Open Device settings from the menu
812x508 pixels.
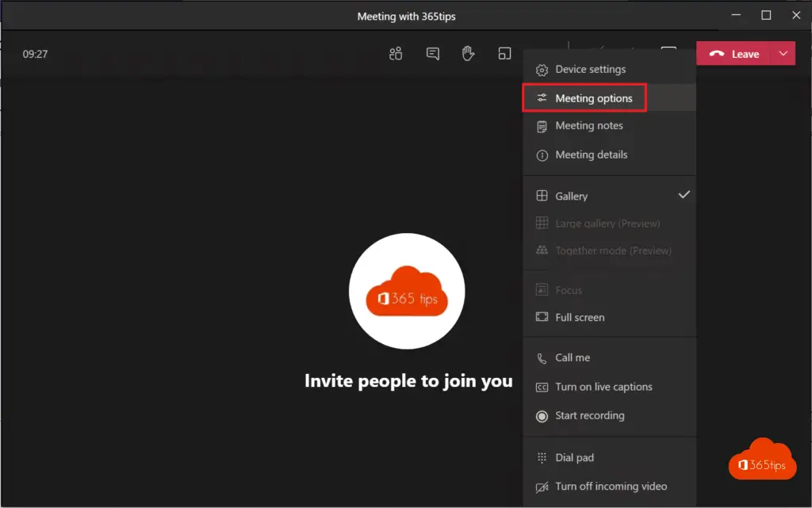click(x=610, y=69)
